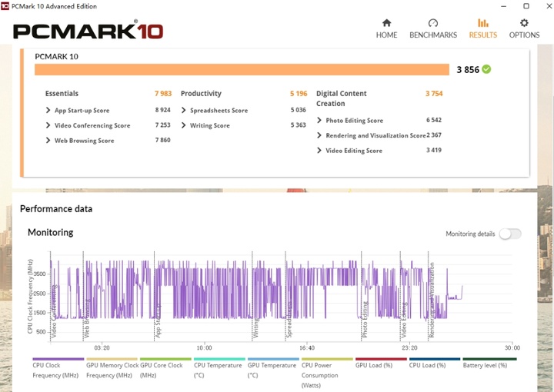Screen dimensions: 554x392
Task: Expand Web Browsing Score row
Action: 48,141
